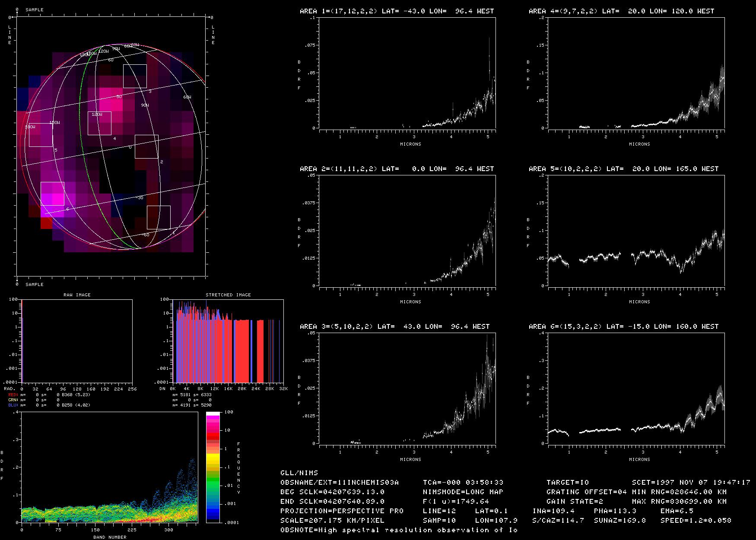Click the Area 4 spectrum plot
756x540 pixels.
pyautogui.click(x=636, y=73)
